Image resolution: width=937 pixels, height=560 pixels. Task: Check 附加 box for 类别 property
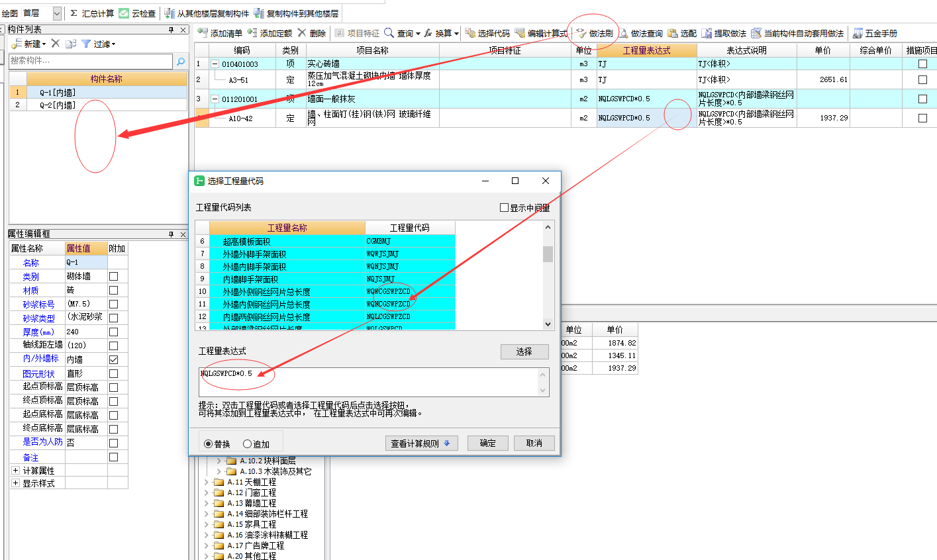coord(114,276)
